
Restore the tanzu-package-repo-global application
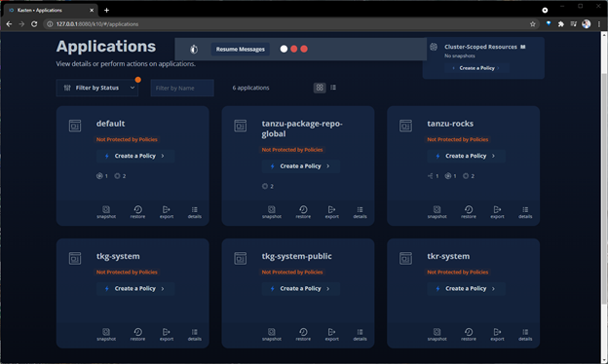click(x=303, y=212)
